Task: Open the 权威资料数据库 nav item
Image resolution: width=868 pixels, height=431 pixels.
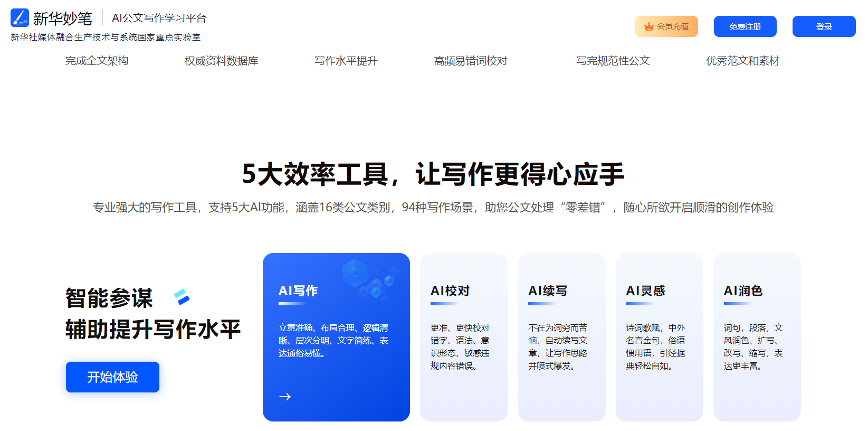Action: coord(221,61)
